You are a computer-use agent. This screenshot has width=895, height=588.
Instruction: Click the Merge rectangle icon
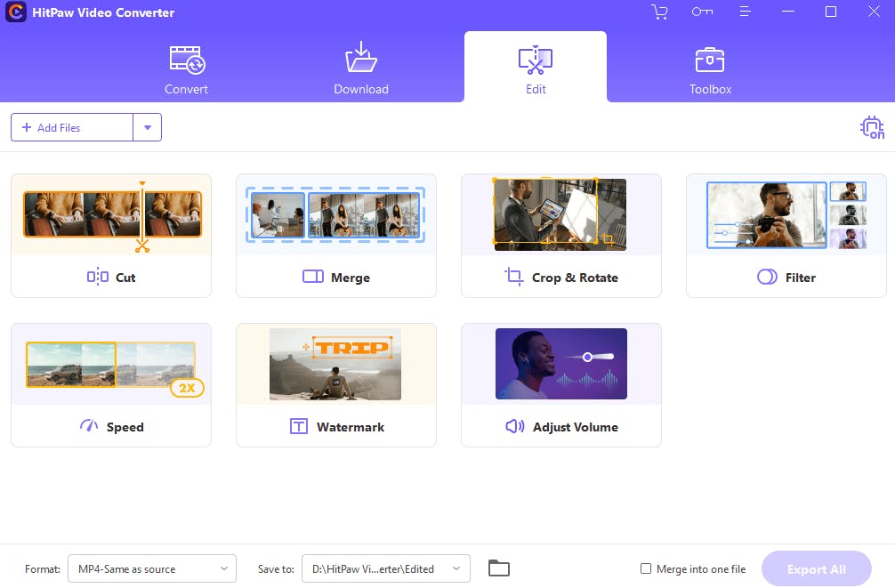point(313,277)
